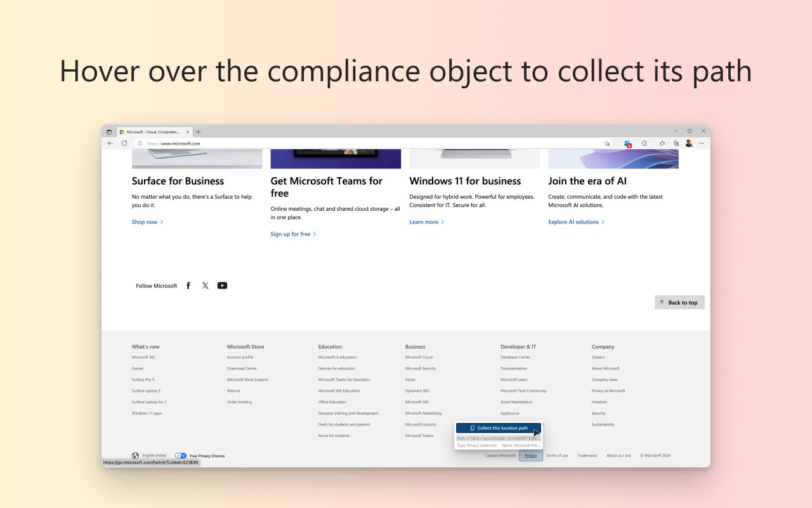
Task: Open the extension with red badge
Action: (x=627, y=144)
